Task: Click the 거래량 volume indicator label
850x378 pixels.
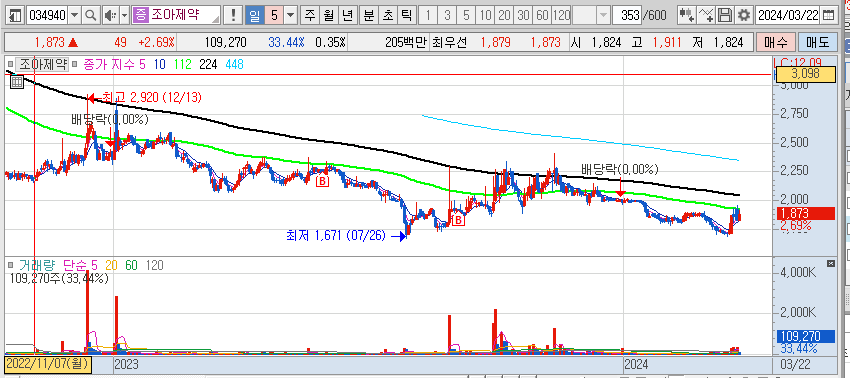Action: pos(37,265)
